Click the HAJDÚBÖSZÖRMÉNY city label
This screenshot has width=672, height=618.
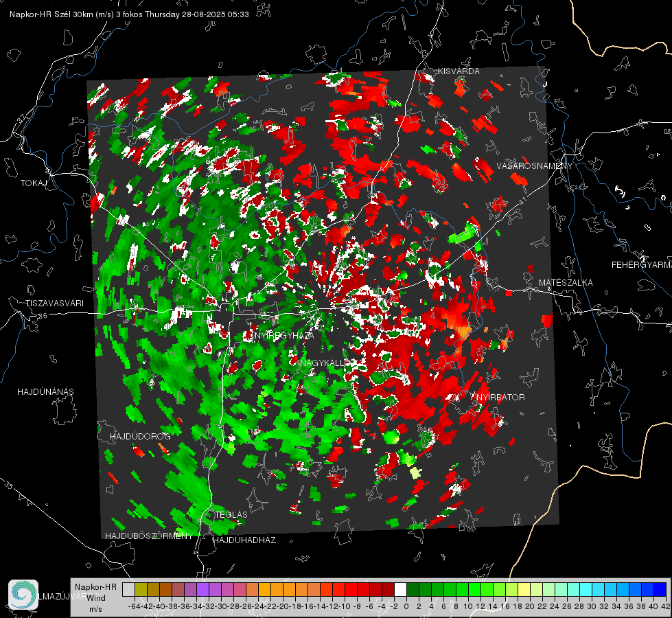tap(149, 536)
